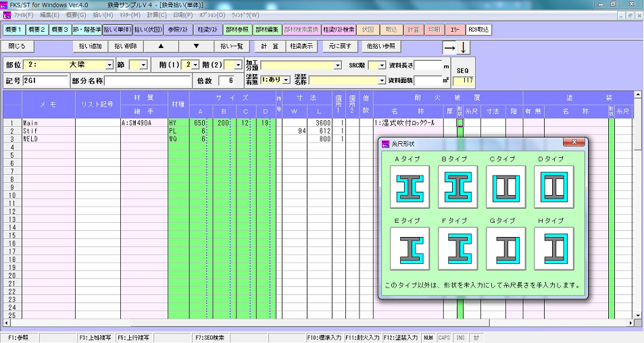Select the F type shape icon

(457, 248)
